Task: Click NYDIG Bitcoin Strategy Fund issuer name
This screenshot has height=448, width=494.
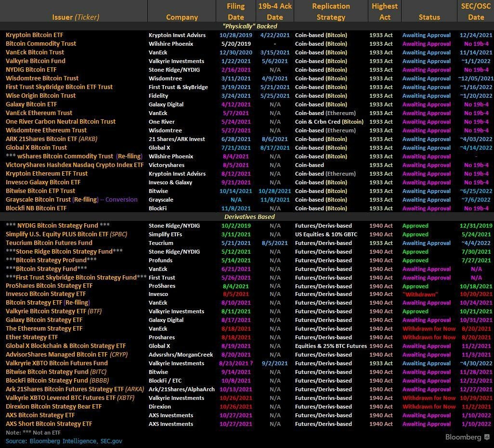Action: (58, 225)
